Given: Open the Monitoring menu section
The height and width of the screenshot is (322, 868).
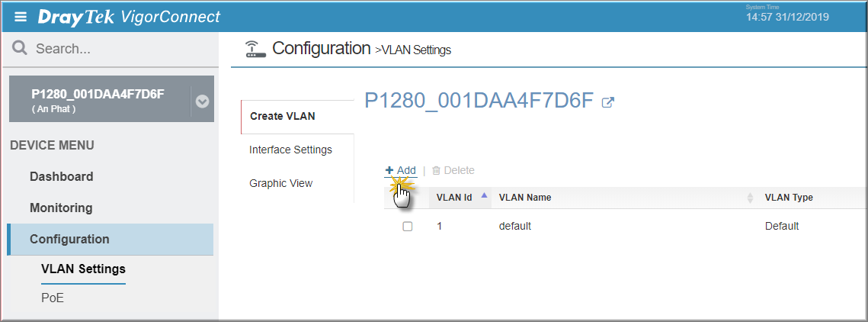Looking at the screenshot, I should [x=61, y=208].
